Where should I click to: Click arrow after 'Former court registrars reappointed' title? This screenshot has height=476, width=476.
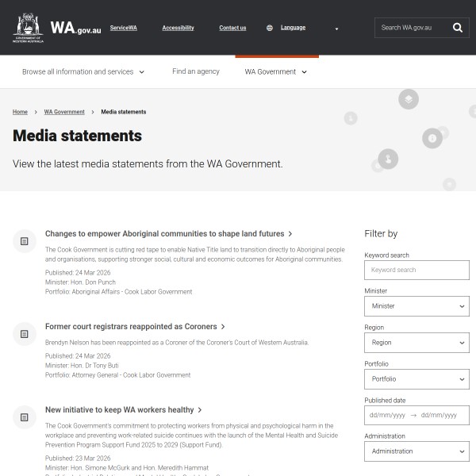(x=224, y=327)
